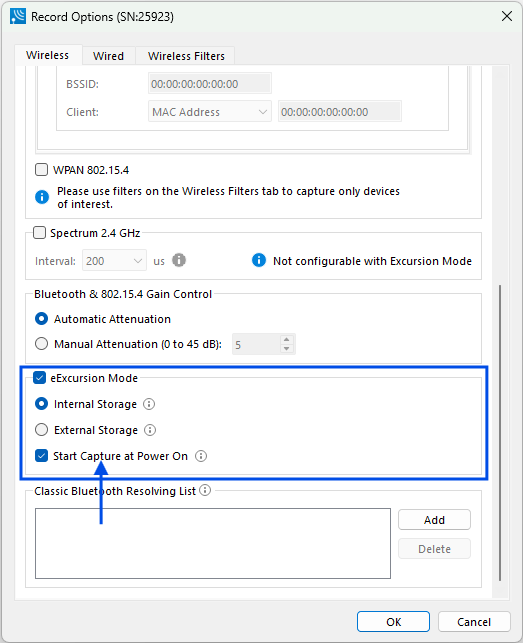Viewport: 523px width, 643px height.
Task: Click the Client MAC address value field
Action: (x=340, y=112)
